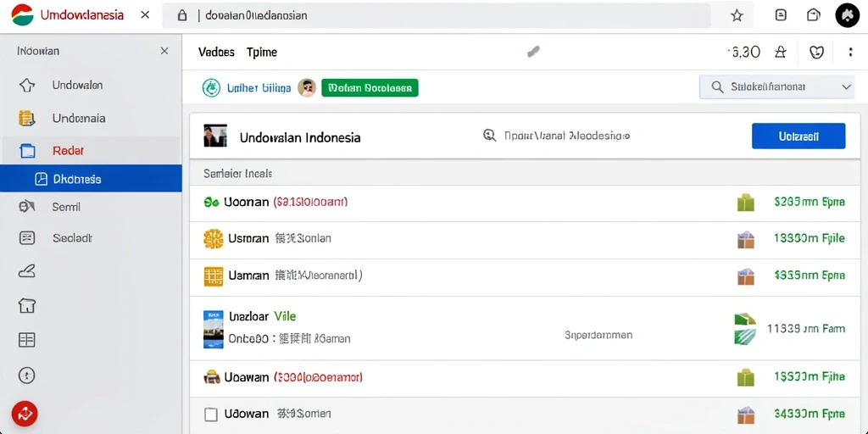Click the Snperdarnmen label
868x434 pixels.
[598, 335]
